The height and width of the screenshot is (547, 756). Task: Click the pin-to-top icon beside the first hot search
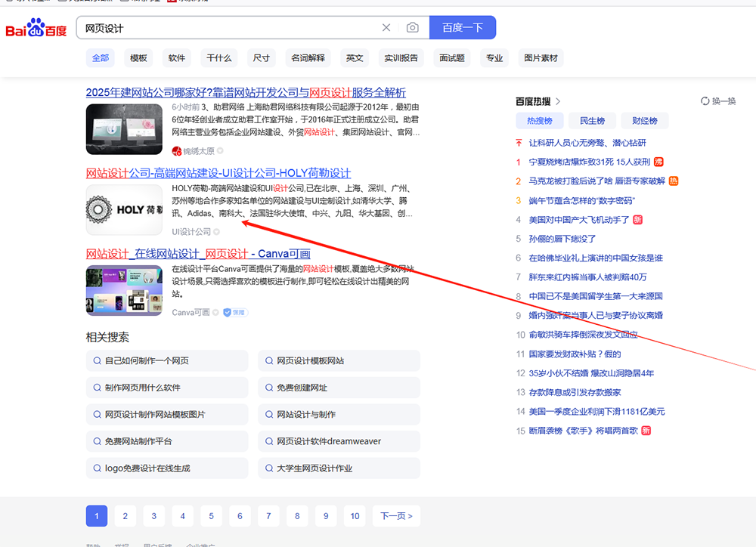(519, 143)
